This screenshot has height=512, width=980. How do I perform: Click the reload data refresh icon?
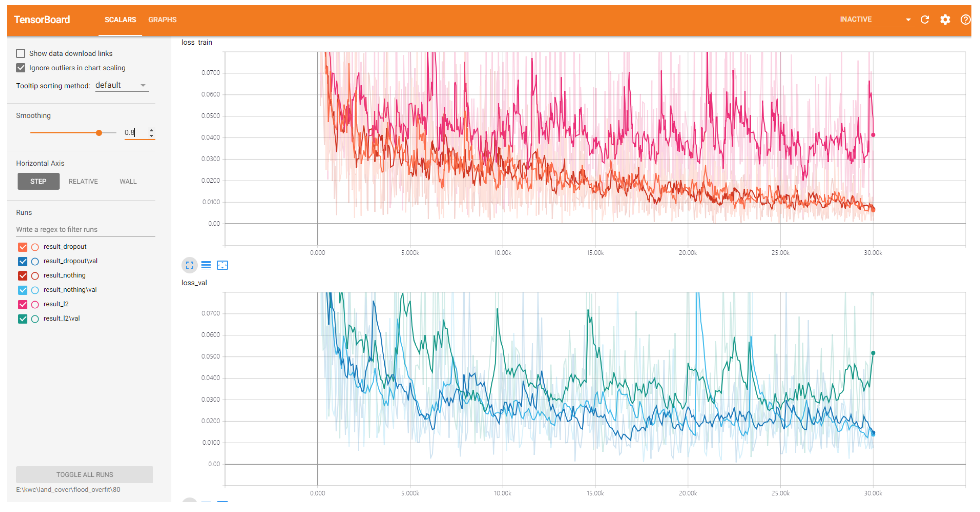tap(925, 20)
